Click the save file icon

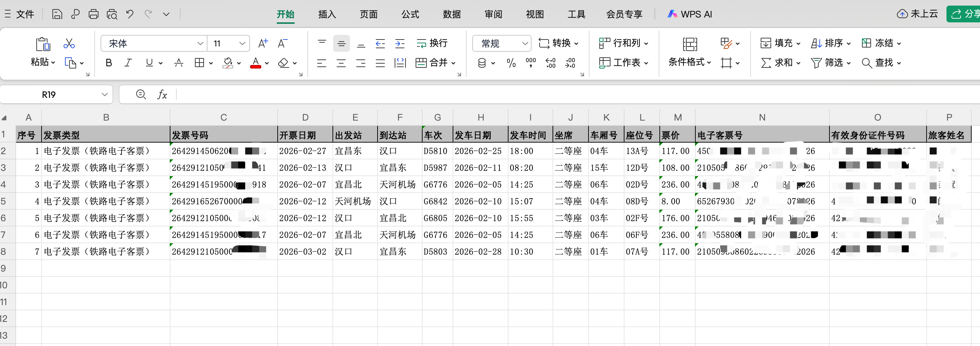(57, 14)
